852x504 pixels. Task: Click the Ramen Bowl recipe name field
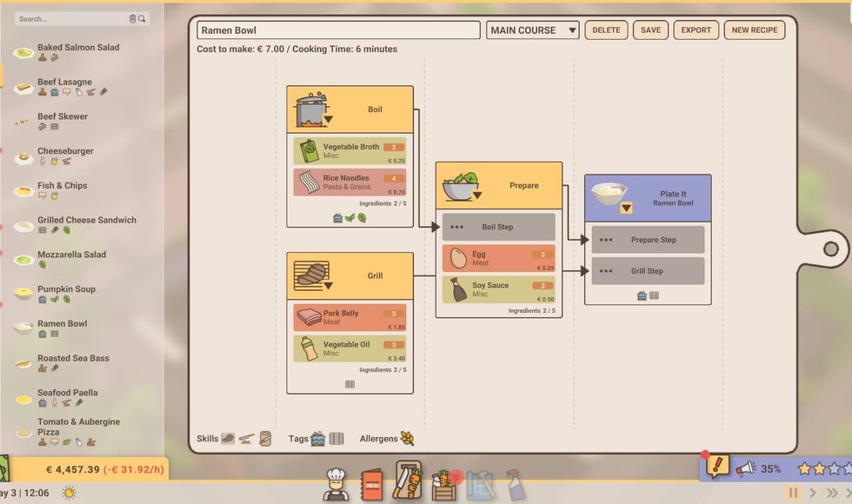pyautogui.click(x=338, y=30)
